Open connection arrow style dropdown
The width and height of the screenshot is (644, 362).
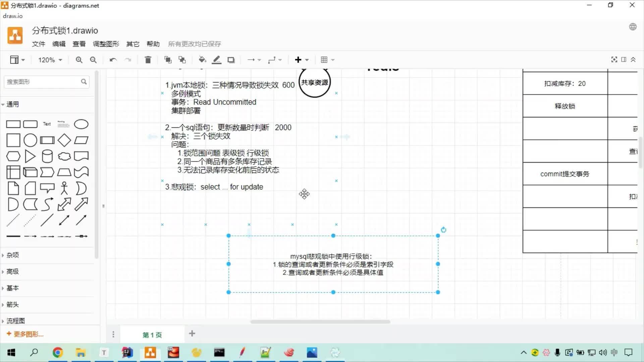tap(254, 60)
